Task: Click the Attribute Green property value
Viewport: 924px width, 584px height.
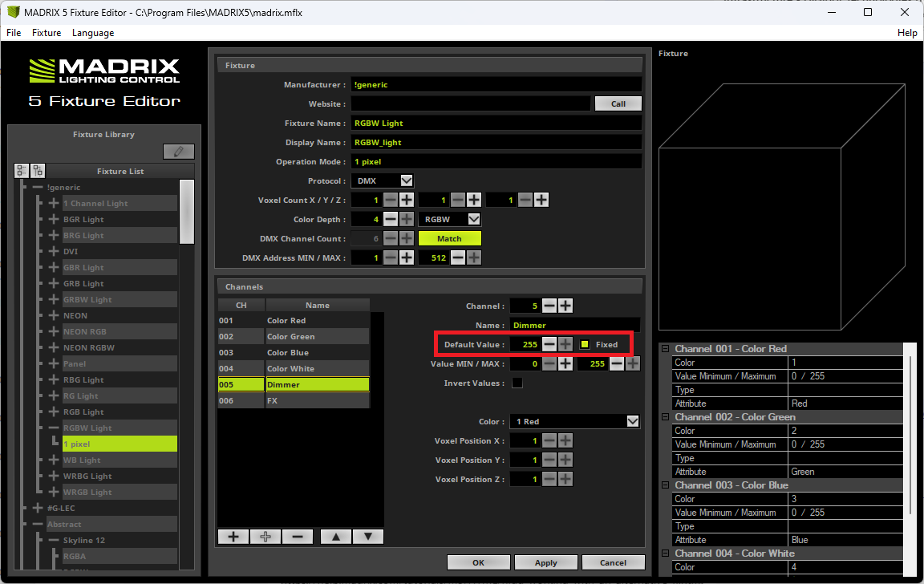Action: [x=845, y=472]
